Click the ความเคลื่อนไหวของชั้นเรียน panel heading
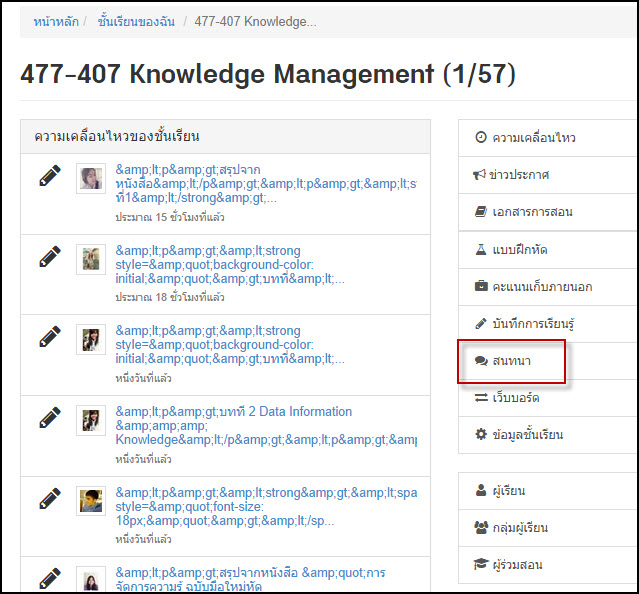 pos(117,136)
